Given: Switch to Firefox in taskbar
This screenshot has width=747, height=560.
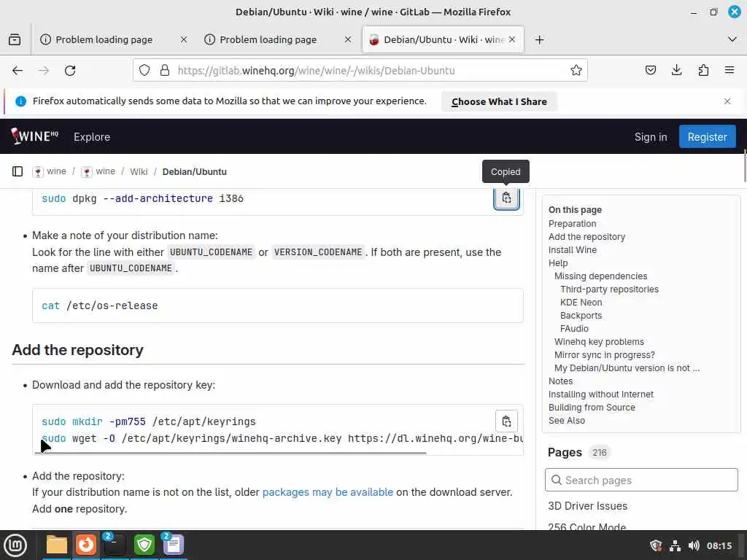Looking at the screenshot, I should [x=86, y=545].
